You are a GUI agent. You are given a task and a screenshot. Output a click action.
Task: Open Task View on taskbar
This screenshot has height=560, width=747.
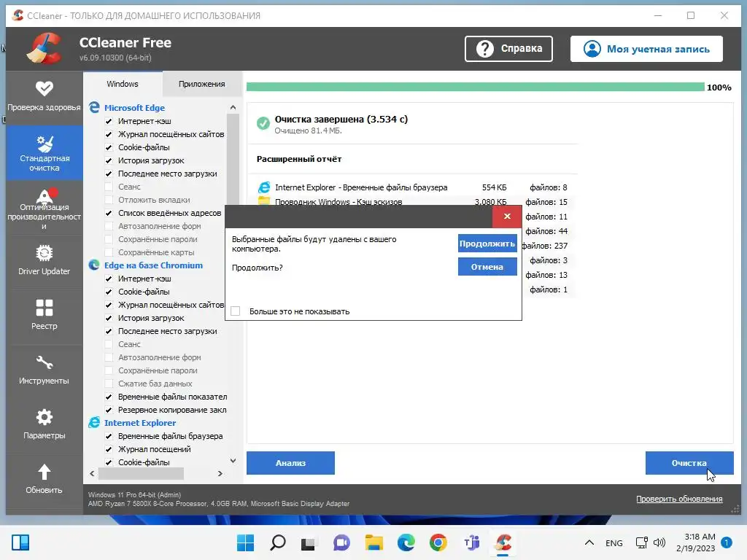pos(309,542)
